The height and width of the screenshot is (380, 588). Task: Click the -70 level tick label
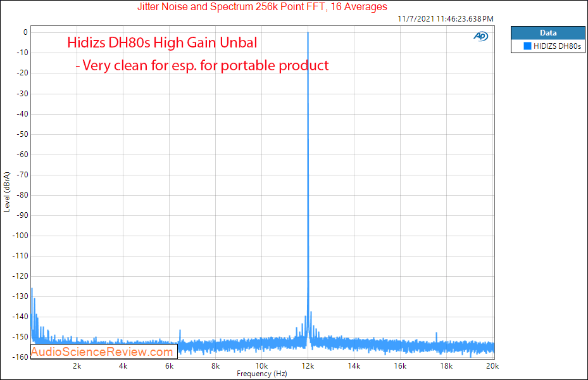click(22, 174)
